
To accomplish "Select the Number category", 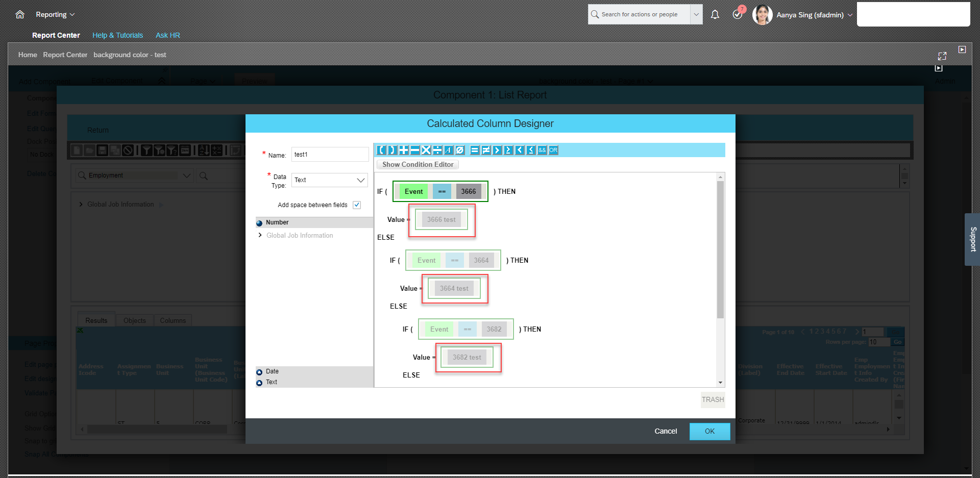I will tap(314, 222).
